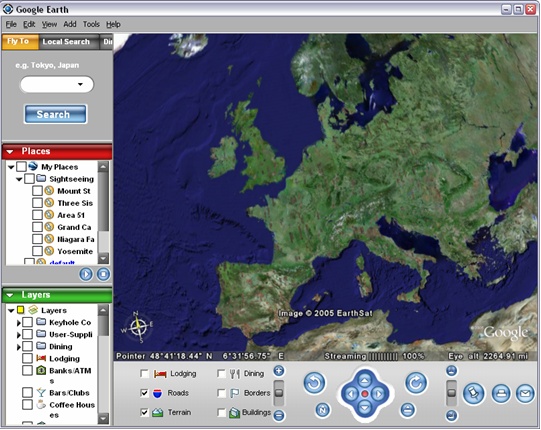Click the Search button
This screenshot has height=430, width=541.
(x=55, y=114)
